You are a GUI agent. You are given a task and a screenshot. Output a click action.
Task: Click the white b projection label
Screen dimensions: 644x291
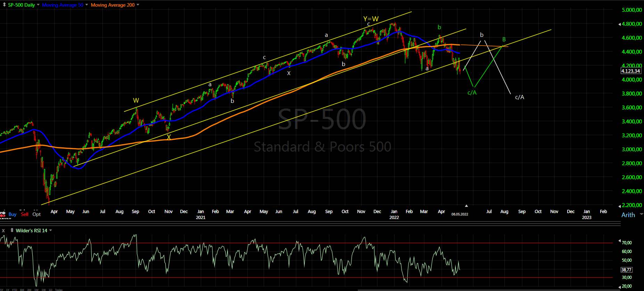pyautogui.click(x=482, y=35)
